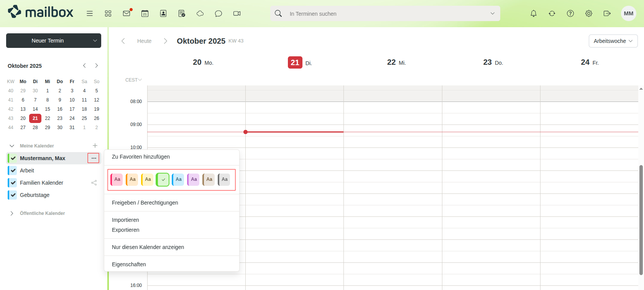Open the chat bubble icon
Viewport: 644px width, 290px height.
coord(219,13)
